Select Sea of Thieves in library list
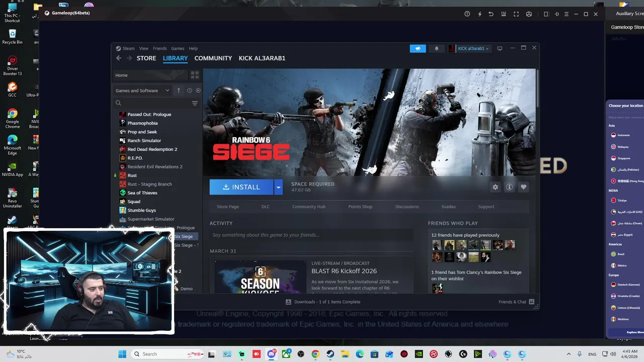This screenshot has height=362, width=644. tap(142, 193)
